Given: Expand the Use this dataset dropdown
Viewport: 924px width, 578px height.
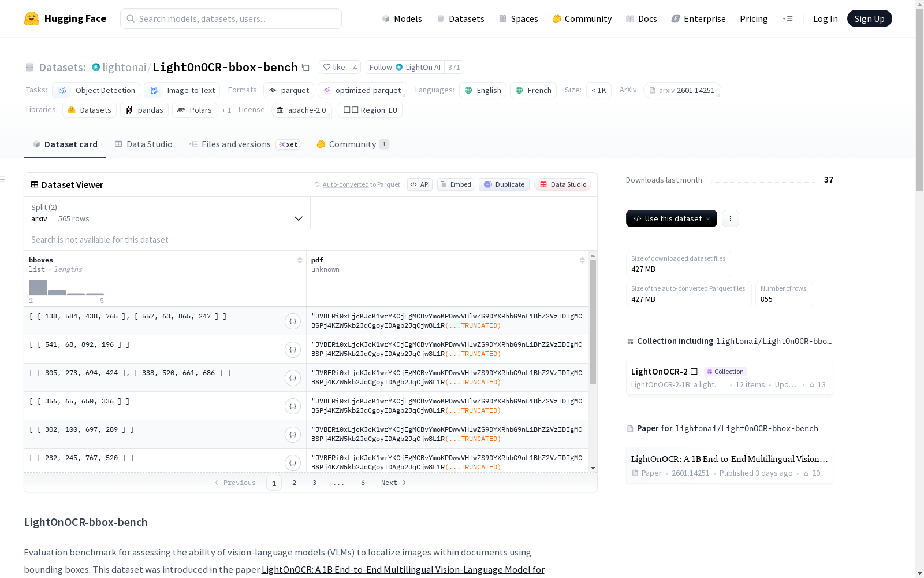Looking at the screenshot, I should 671,218.
